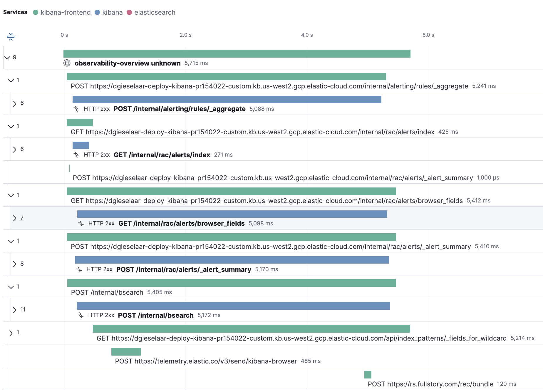Click the globe icon next to observability-overview unknown
543x392 pixels.
[67, 63]
